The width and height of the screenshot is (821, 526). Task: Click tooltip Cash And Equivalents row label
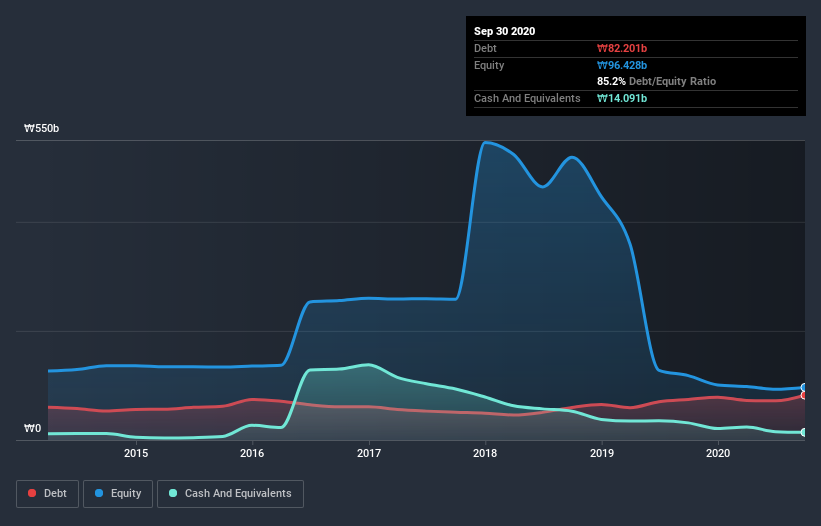click(527, 98)
